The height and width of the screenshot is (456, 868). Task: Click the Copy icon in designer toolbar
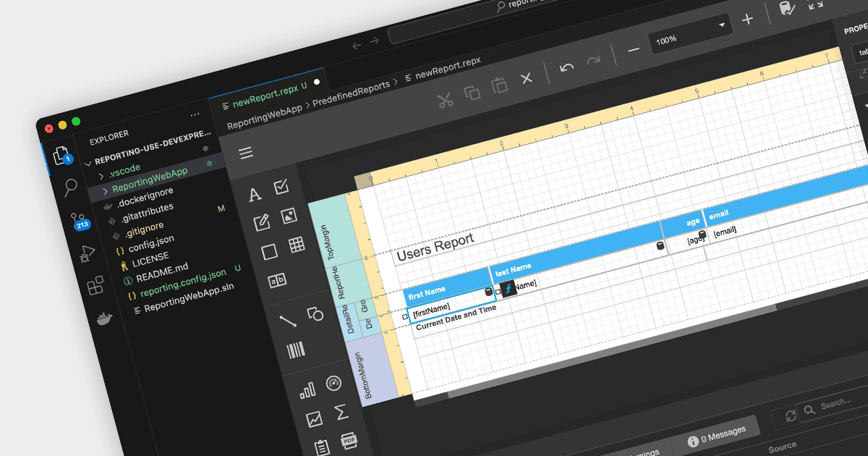472,93
